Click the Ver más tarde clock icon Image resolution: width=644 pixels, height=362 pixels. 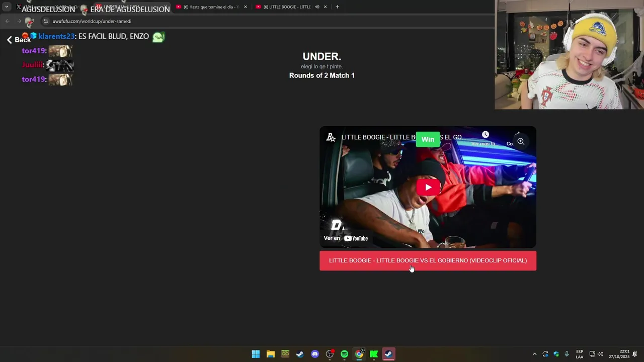pos(485,135)
